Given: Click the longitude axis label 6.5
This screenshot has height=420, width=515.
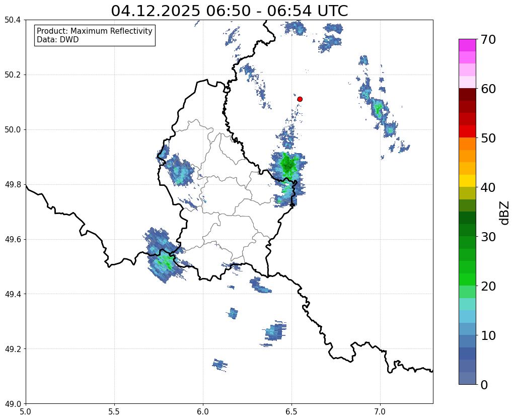Looking at the screenshot, I should (x=291, y=412).
